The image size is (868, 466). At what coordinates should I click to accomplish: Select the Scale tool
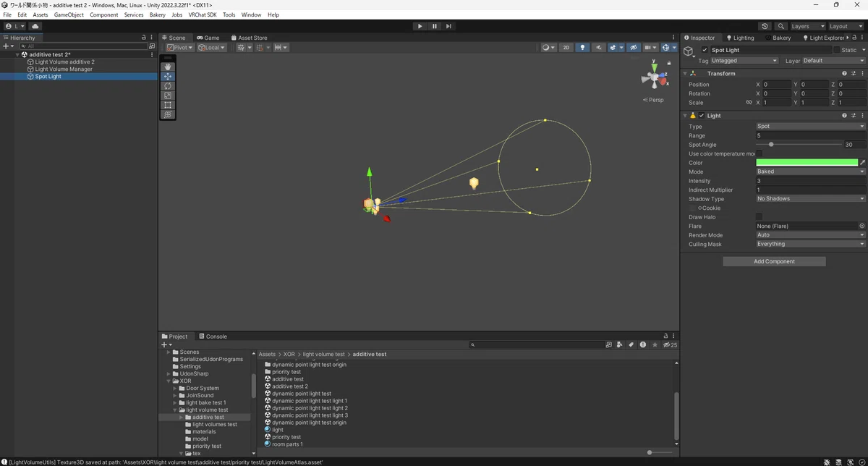pos(168,96)
